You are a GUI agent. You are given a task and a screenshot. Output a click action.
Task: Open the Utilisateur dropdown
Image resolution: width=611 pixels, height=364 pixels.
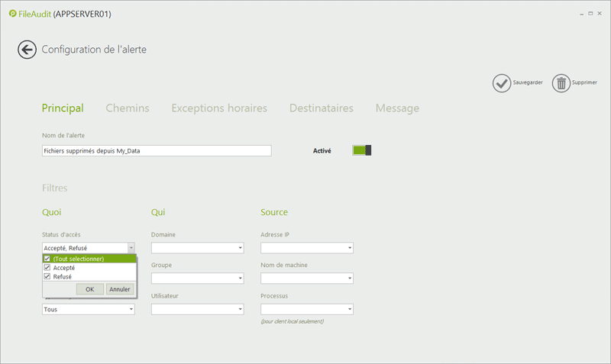pos(240,309)
